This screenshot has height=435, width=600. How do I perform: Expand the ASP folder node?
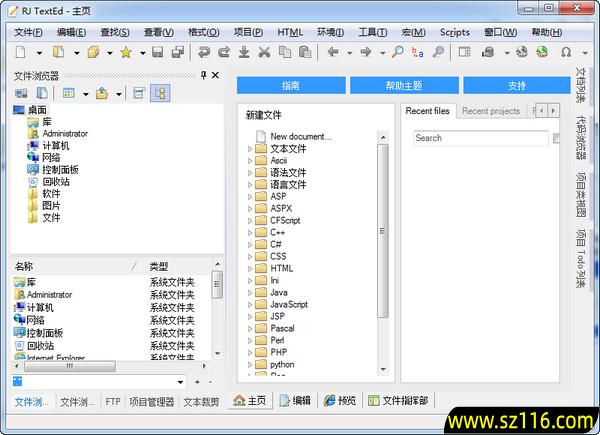coord(249,197)
